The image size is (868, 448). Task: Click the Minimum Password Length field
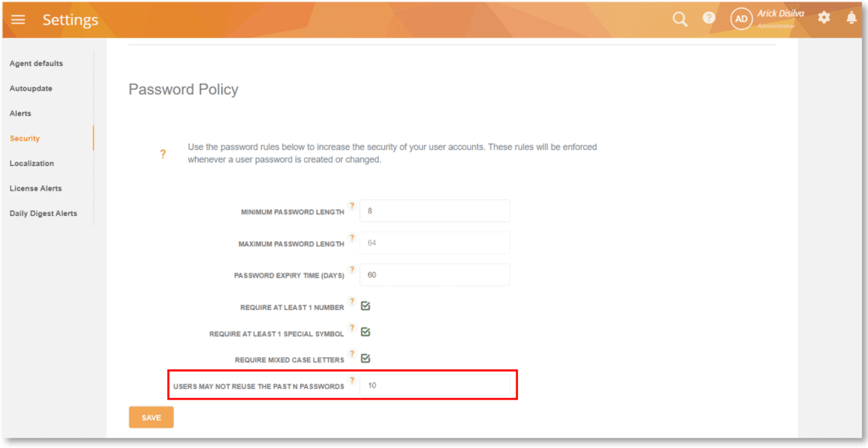click(x=435, y=211)
